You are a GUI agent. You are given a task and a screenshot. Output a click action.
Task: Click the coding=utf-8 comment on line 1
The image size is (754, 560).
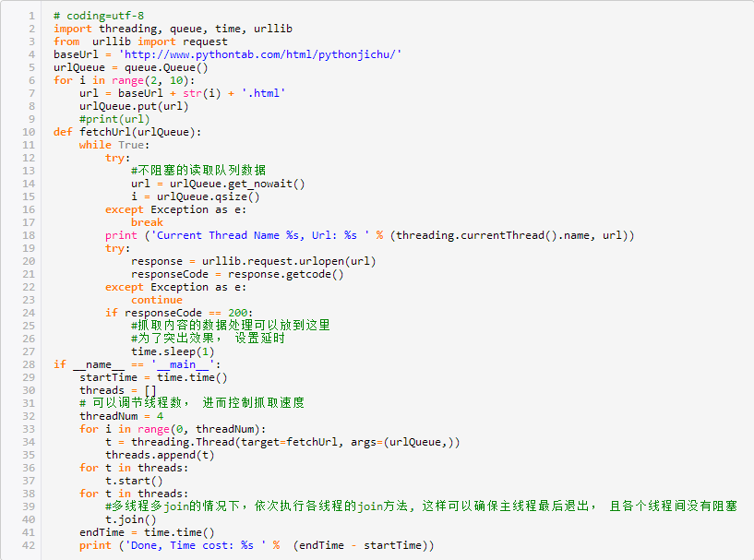point(99,16)
